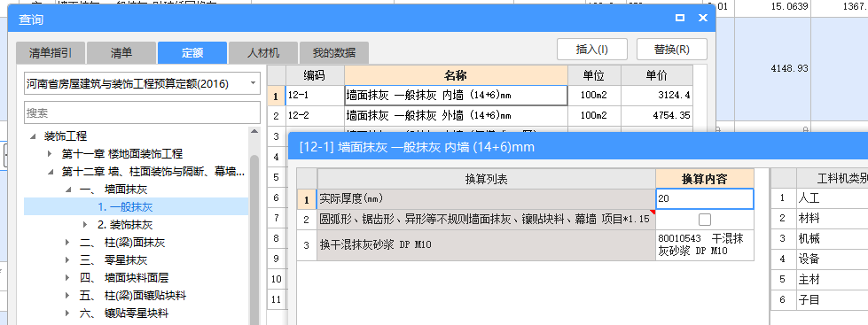Click the 替换(R) button
Image resolution: width=868 pixels, height=325 pixels.
click(x=671, y=50)
